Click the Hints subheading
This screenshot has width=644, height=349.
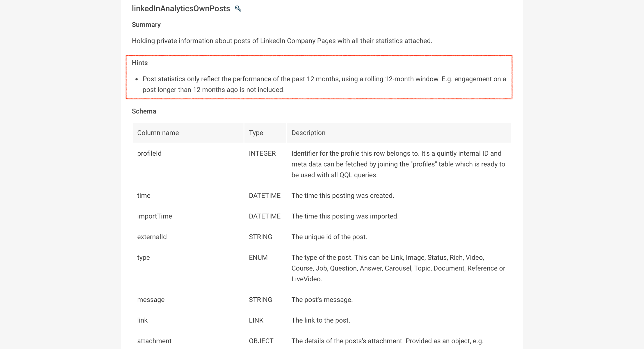140,63
